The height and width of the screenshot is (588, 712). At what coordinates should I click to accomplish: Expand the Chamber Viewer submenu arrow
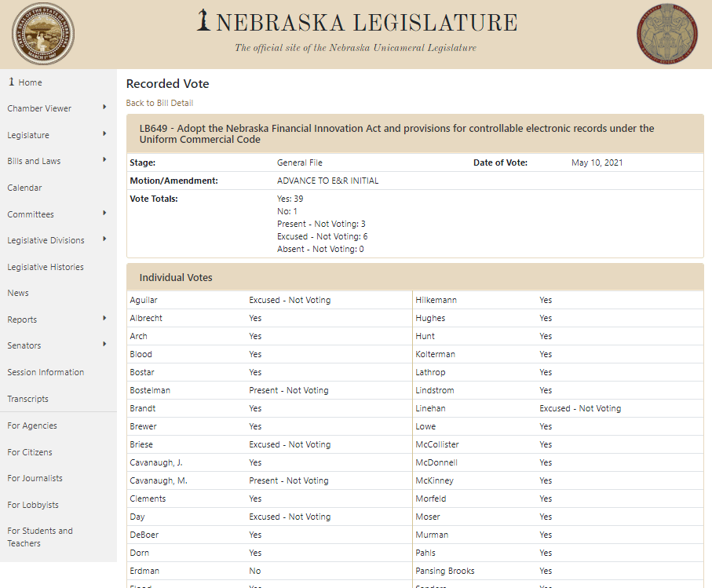pos(104,107)
